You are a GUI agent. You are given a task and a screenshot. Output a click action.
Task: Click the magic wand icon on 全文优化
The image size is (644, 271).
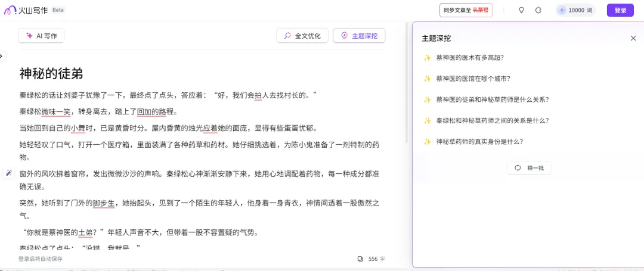point(287,36)
